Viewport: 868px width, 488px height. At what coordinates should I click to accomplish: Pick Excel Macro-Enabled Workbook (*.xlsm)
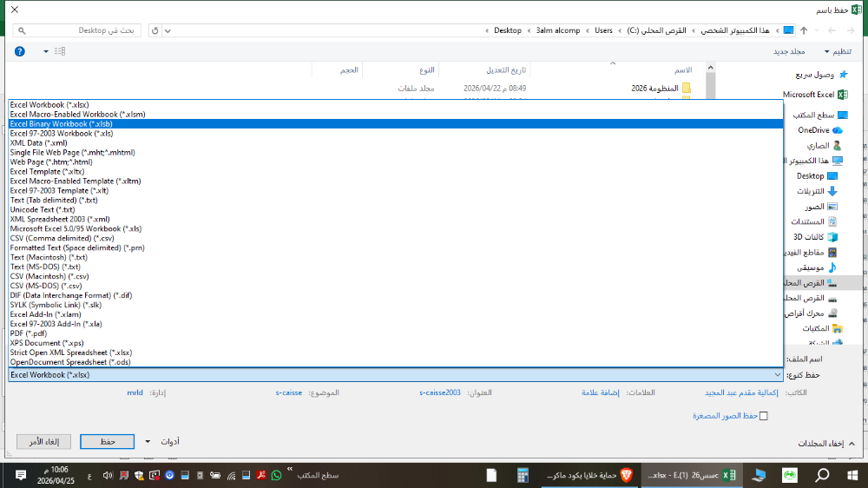click(x=77, y=114)
